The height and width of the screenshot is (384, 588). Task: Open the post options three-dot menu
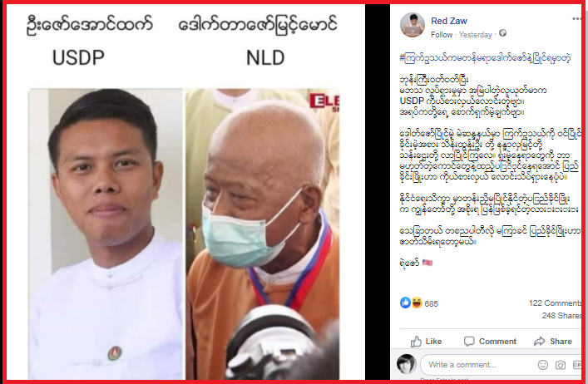point(576,19)
